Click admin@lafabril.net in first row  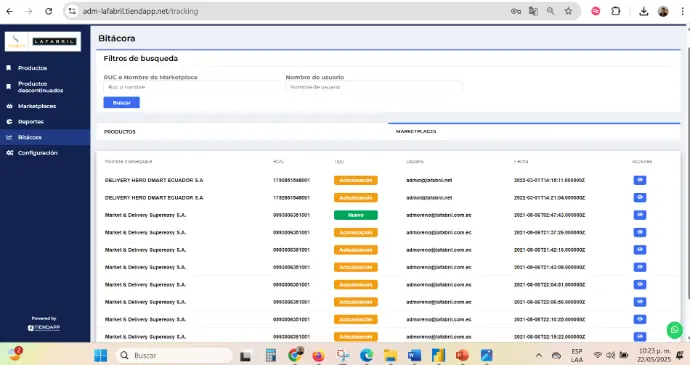[429, 180]
